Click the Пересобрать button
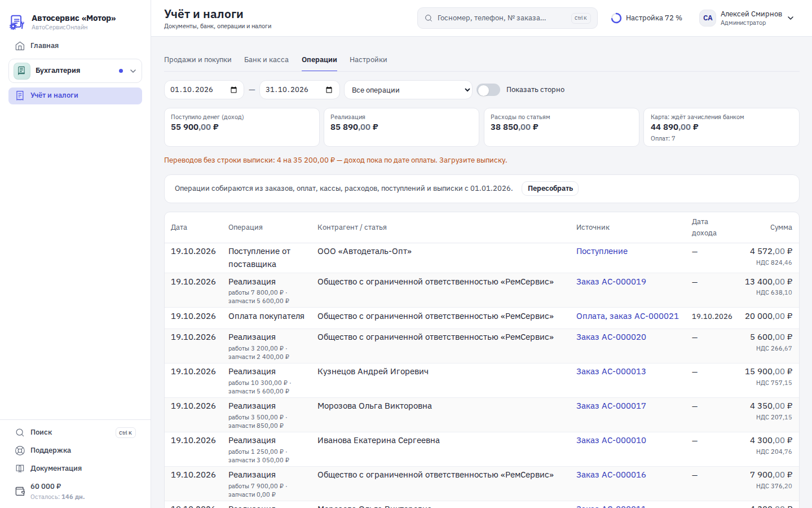 click(550, 189)
